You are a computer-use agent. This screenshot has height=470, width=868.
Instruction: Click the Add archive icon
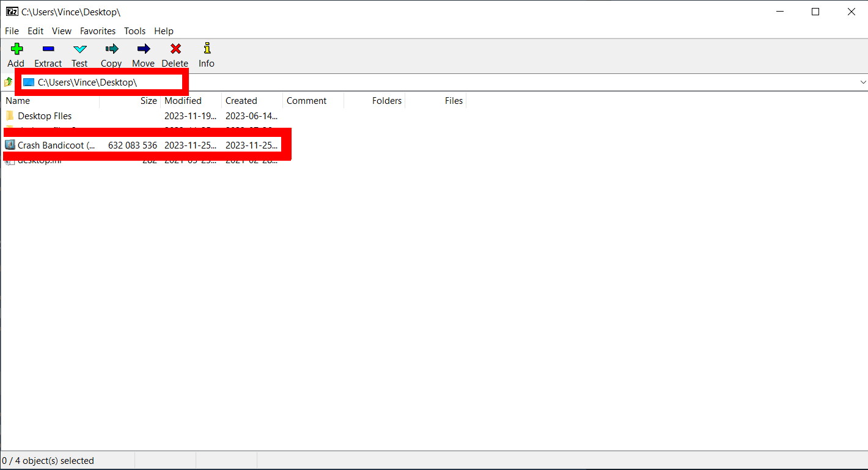pyautogui.click(x=16, y=54)
